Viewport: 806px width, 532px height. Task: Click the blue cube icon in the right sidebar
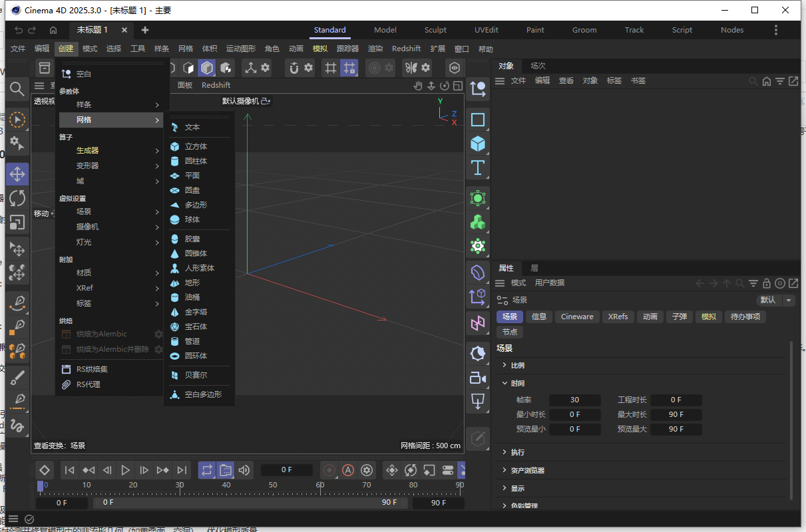[477, 144]
